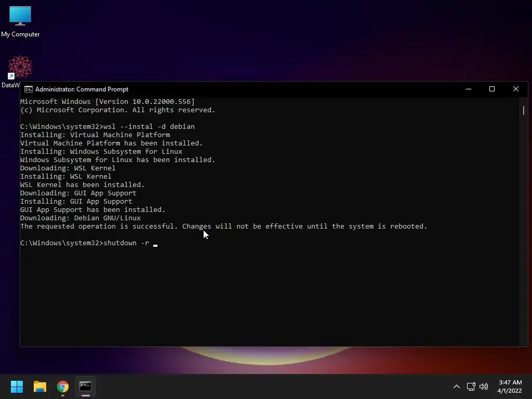Click 'Installing: Windows Subsystem for Linux' line
Screen dimensions: 532x399
point(101,151)
